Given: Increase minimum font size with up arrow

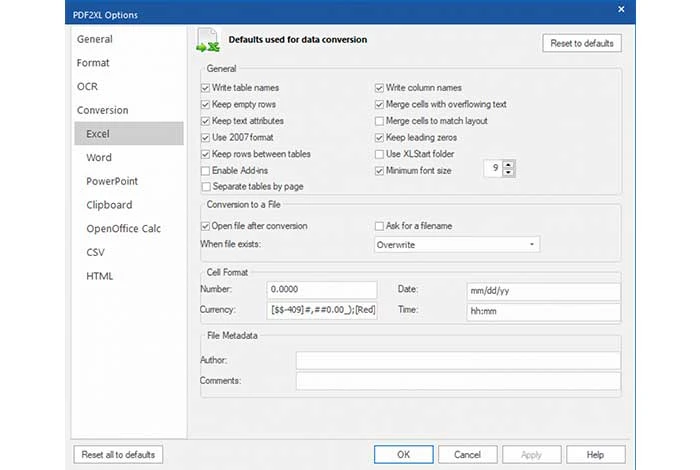Looking at the screenshot, I should pos(508,165).
